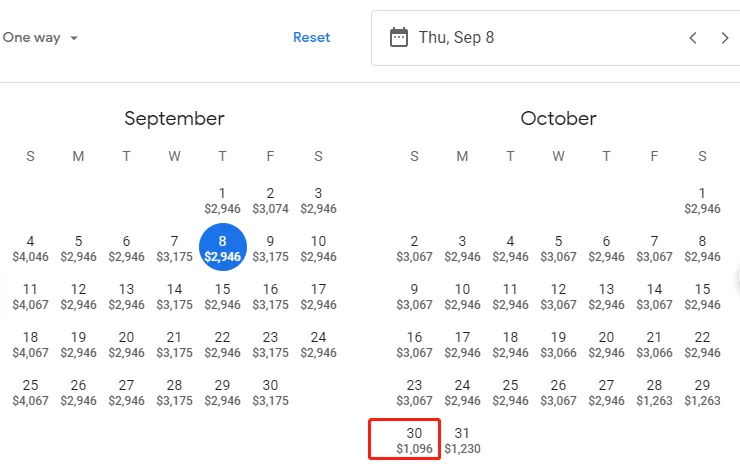
Task: Advance to next day with right chevron
Action: (x=725, y=38)
